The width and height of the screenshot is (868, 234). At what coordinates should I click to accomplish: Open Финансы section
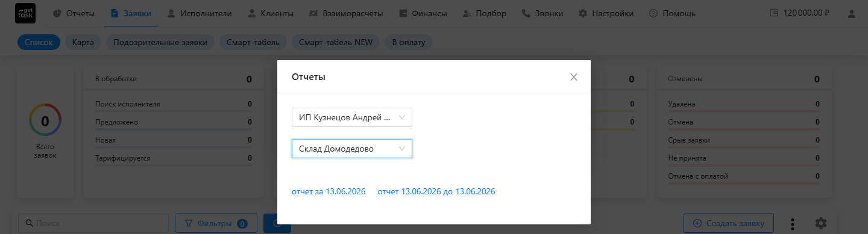click(x=423, y=13)
